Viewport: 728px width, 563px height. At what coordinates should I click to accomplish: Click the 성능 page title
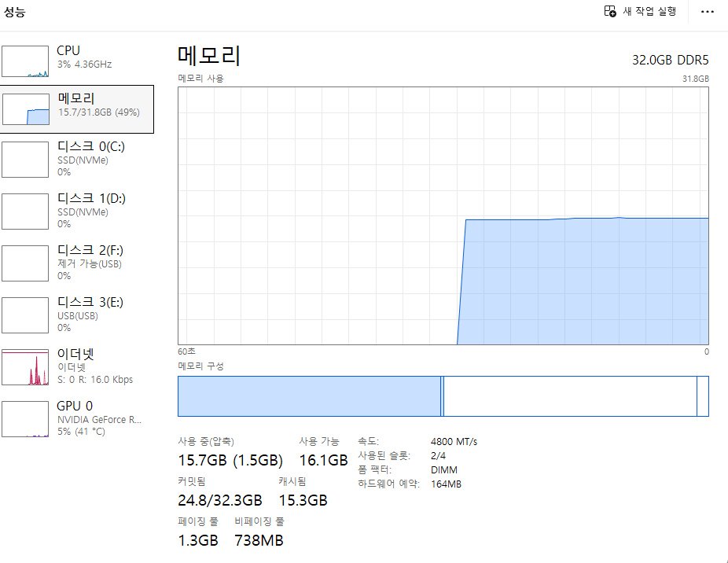14,12
